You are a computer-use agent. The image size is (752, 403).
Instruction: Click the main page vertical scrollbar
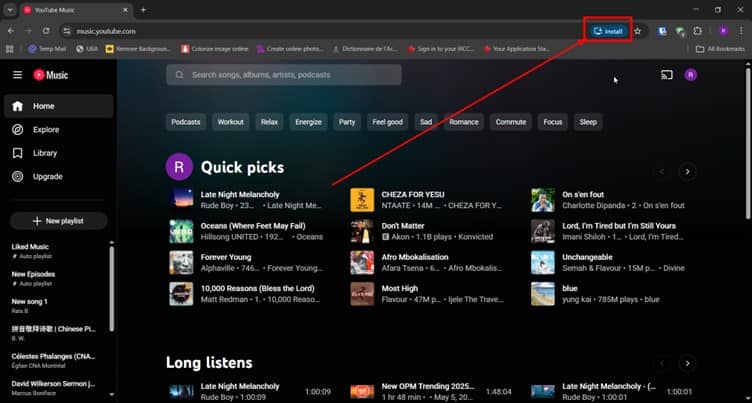pos(748,144)
